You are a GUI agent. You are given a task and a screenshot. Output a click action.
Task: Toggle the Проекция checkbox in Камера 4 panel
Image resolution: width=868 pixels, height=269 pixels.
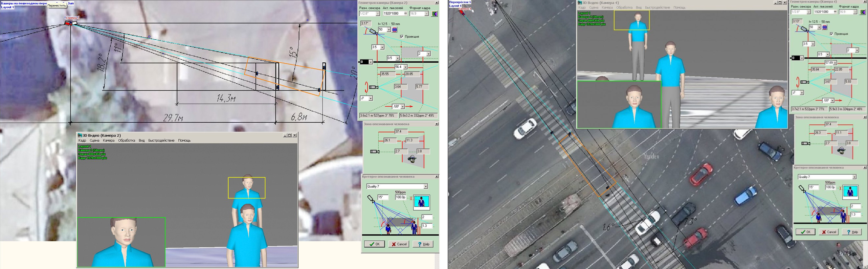[x=832, y=34]
